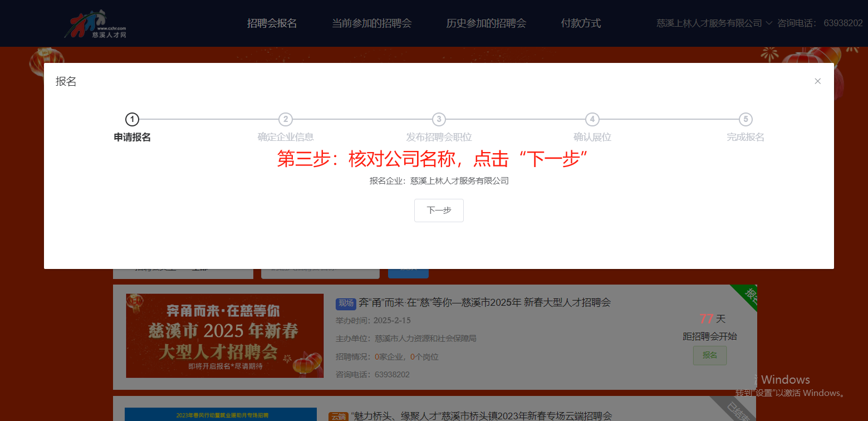This screenshot has width=868, height=421.
Task: Select step 3 circle 发布招聘会职位
Action: click(x=439, y=119)
